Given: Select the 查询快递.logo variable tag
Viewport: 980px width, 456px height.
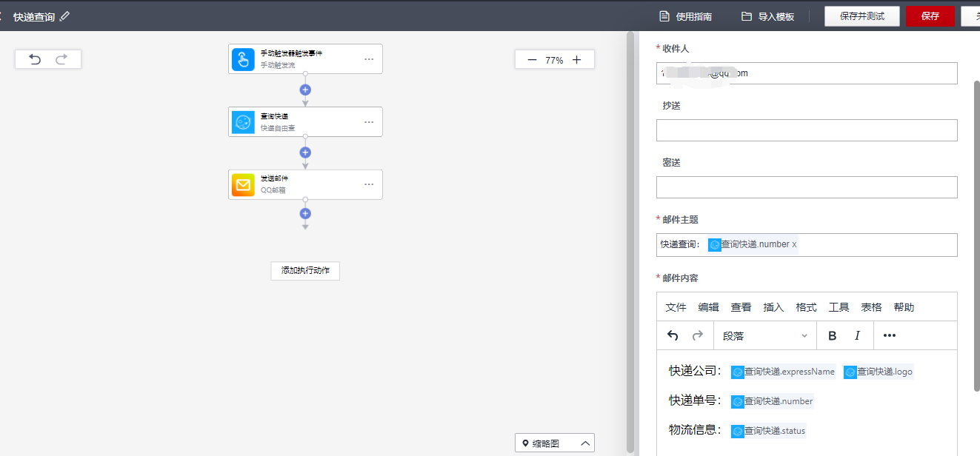Looking at the screenshot, I should point(879,372).
